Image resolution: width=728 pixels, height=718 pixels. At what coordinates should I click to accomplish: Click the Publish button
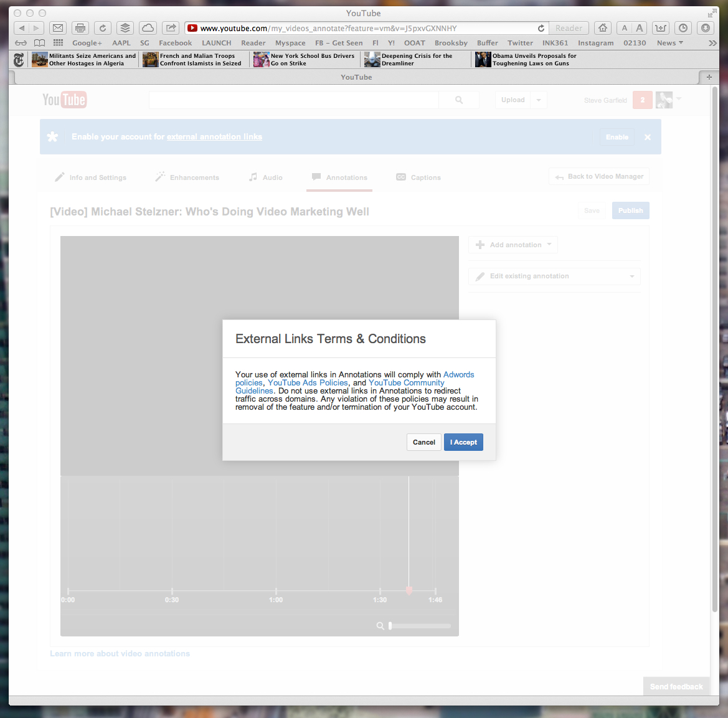point(630,210)
